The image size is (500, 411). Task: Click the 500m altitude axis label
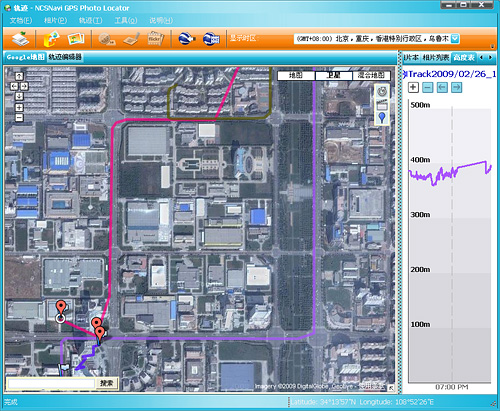(x=420, y=105)
